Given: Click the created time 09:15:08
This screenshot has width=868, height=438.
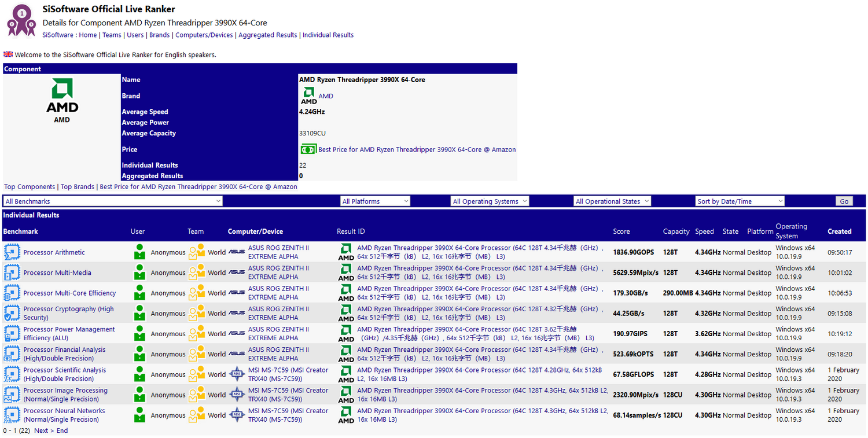Looking at the screenshot, I should coord(840,313).
